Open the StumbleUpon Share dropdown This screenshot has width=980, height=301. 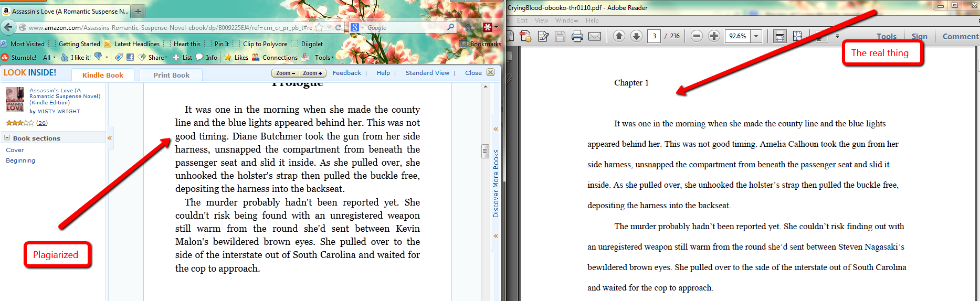pyautogui.click(x=156, y=58)
